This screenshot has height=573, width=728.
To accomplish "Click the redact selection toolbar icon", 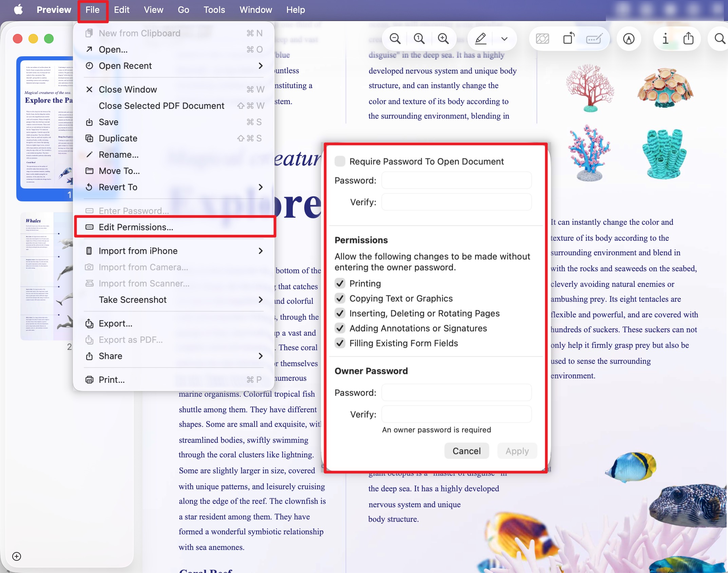I will click(x=542, y=39).
